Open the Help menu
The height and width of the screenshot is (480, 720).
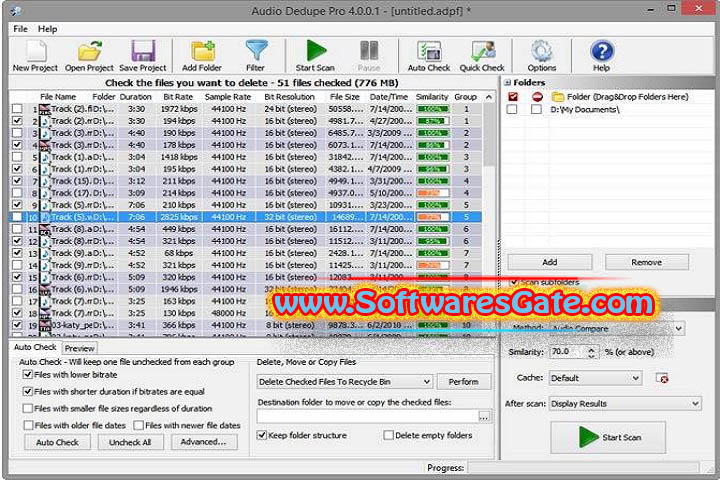[x=47, y=29]
